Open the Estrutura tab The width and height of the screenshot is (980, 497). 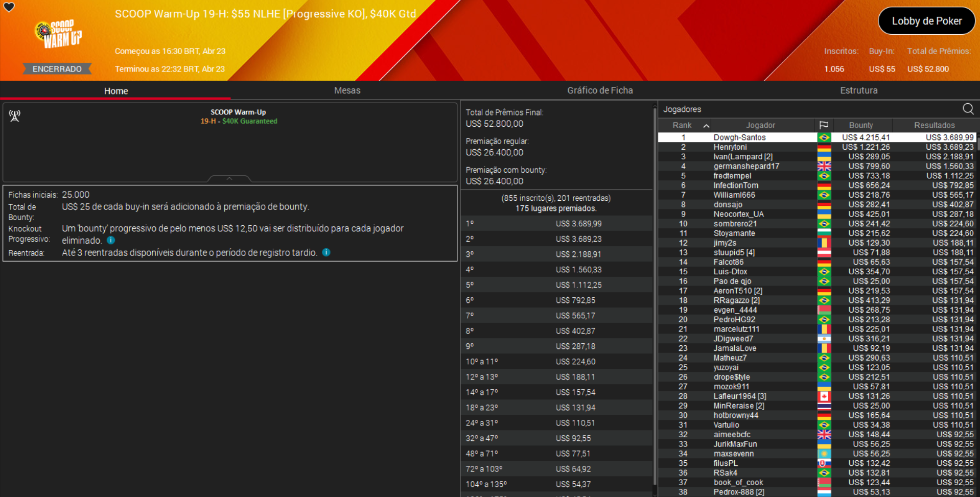pos(858,90)
